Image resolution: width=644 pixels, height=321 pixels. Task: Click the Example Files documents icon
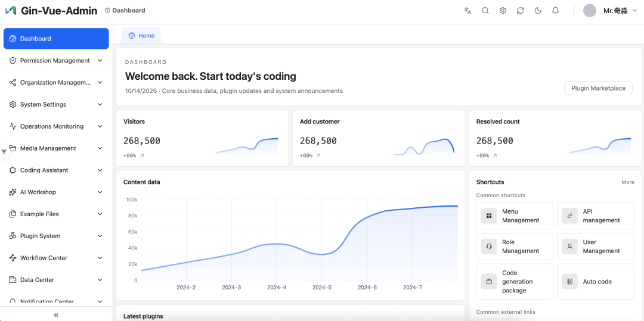(x=13, y=214)
